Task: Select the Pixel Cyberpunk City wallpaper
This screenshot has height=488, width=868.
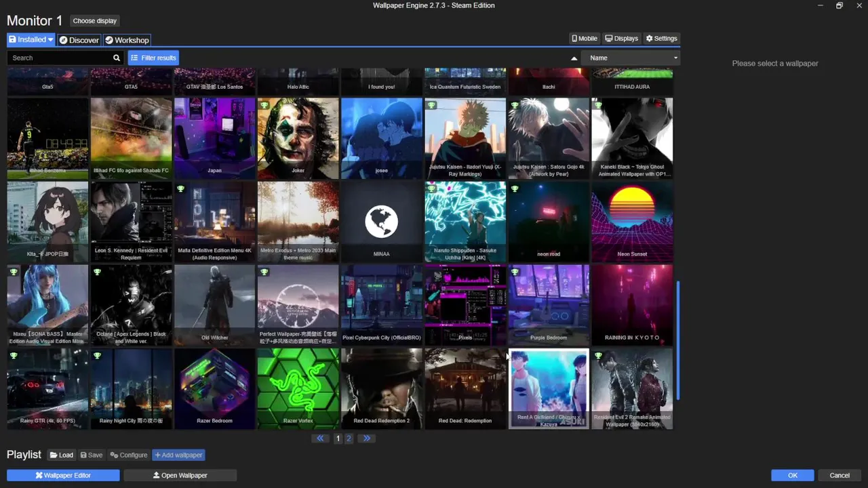Action: [x=382, y=305]
